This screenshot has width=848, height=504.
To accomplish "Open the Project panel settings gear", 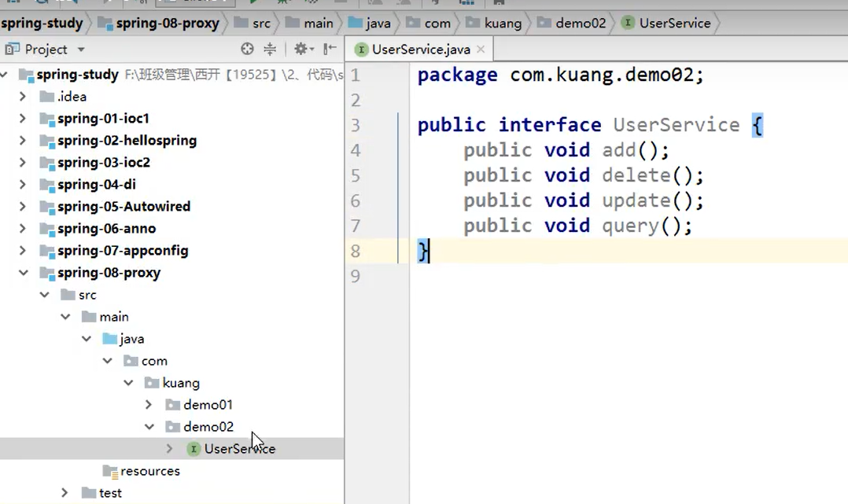I will (x=304, y=50).
